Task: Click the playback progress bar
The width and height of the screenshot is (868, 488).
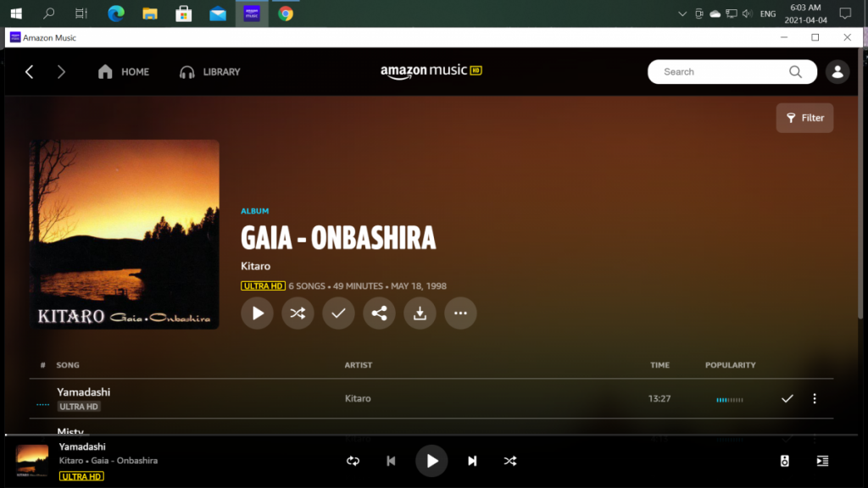Action: [431, 435]
